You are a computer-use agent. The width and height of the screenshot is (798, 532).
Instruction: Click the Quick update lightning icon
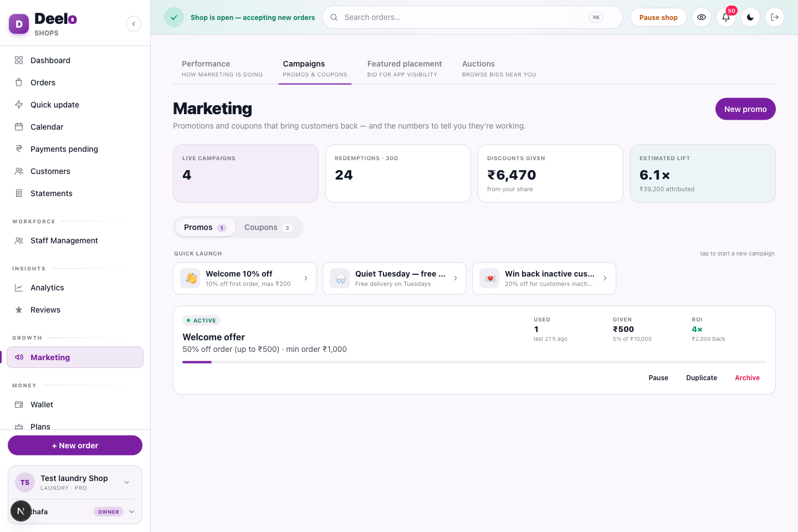click(19, 105)
